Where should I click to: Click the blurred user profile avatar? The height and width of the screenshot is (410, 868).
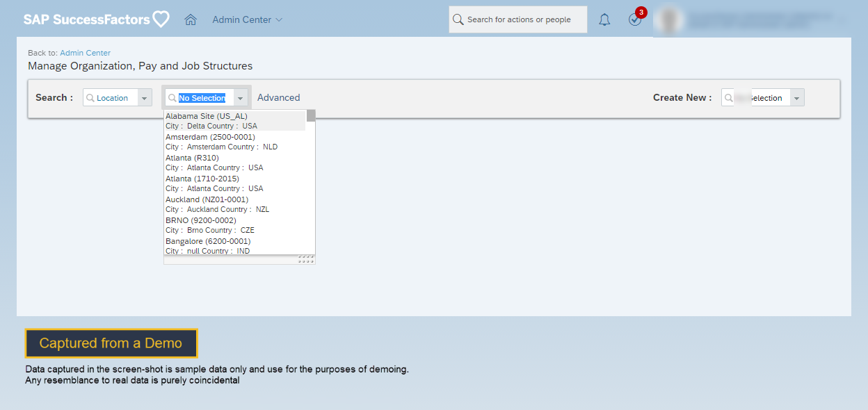670,19
